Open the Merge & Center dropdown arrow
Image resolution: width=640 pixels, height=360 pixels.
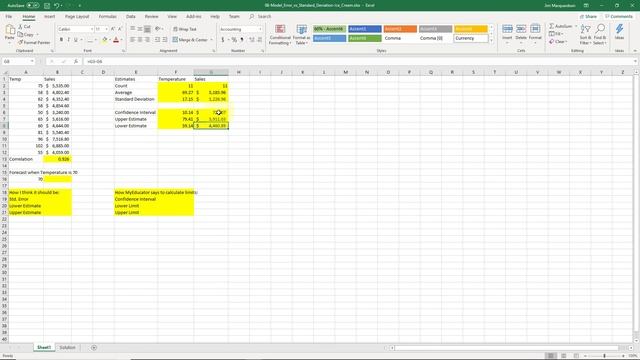click(x=211, y=40)
